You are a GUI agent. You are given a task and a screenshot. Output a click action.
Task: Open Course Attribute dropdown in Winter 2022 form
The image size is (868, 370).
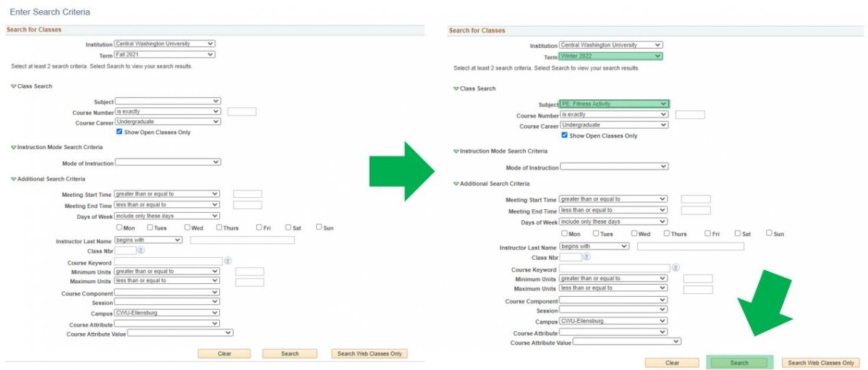pos(613,332)
